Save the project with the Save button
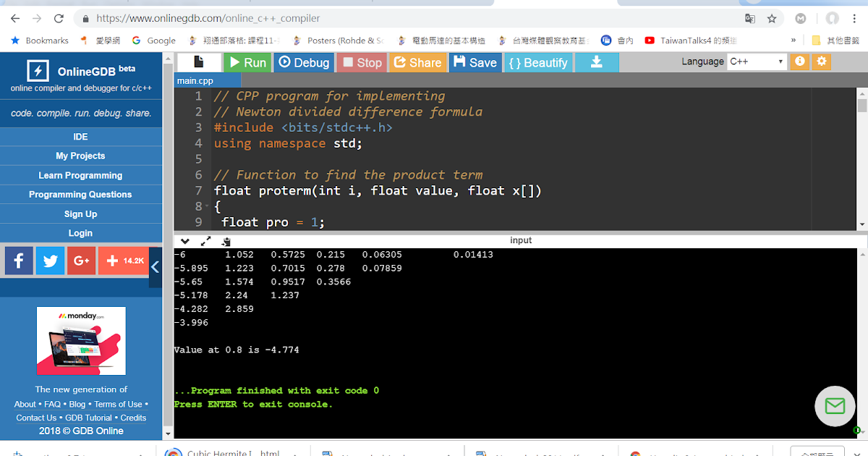 [475, 63]
